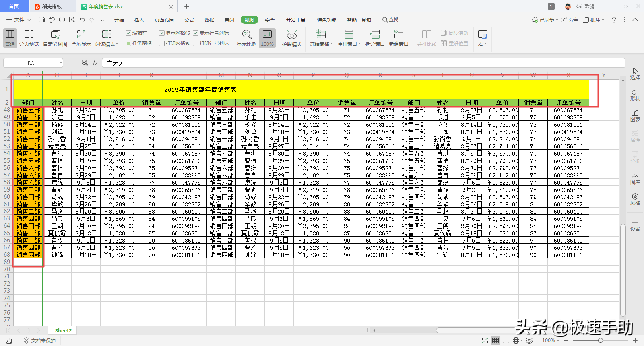Enable eye protection mode (护眼模式)
The height and width of the screenshot is (346, 644).
point(292,38)
